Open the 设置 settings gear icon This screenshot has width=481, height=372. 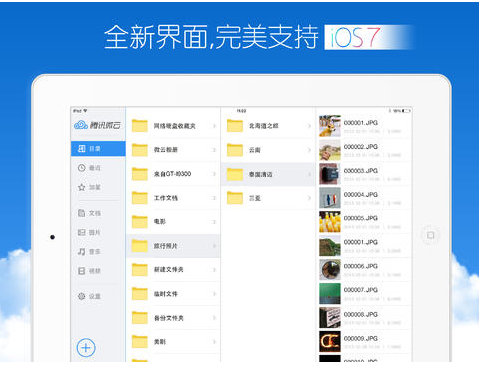tap(82, 296)
